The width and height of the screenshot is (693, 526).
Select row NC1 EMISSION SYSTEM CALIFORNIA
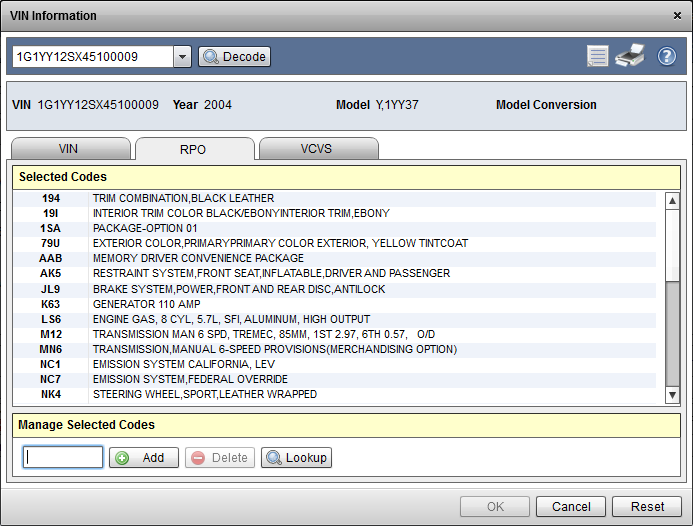pos(335,365)
